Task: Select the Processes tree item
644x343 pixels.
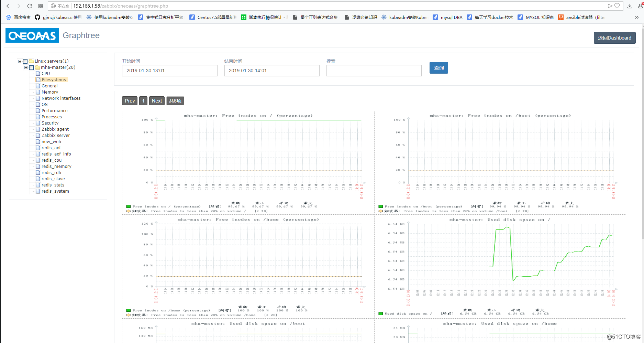Action: (x=52, y=117)
